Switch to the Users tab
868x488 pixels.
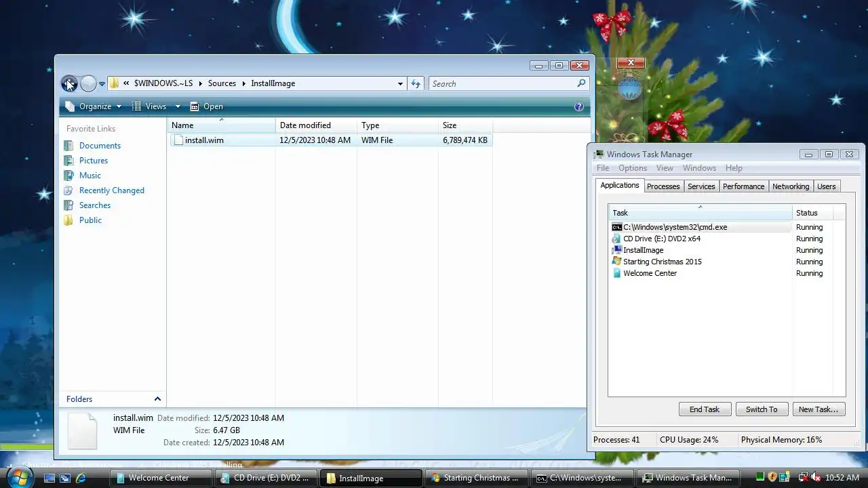(826, 186)
